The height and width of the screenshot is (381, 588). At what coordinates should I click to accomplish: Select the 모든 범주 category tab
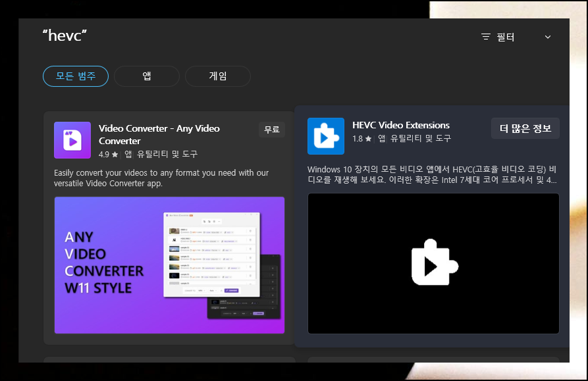(76, 76)
